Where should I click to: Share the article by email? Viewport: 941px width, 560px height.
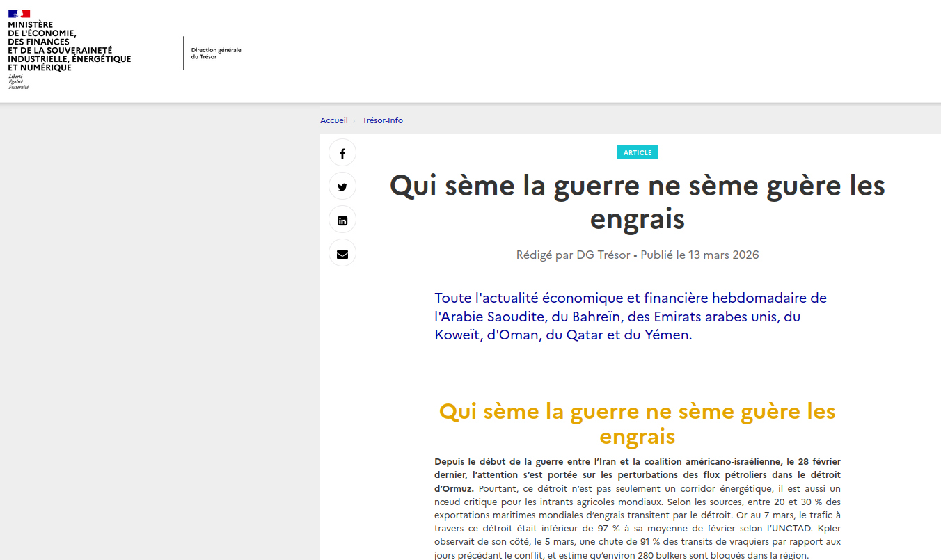pos(342,253)
